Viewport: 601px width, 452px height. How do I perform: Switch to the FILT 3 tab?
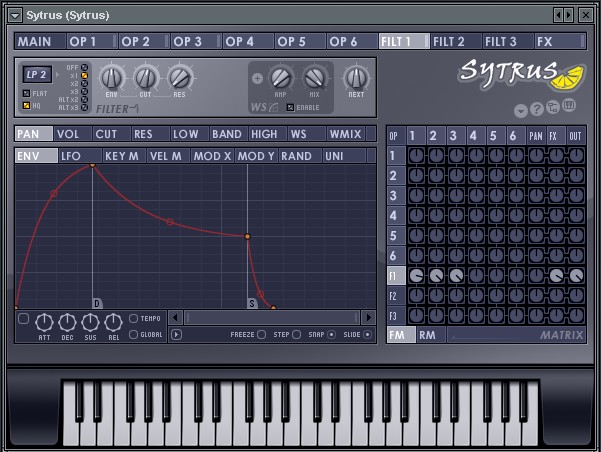tap(508, 41)
